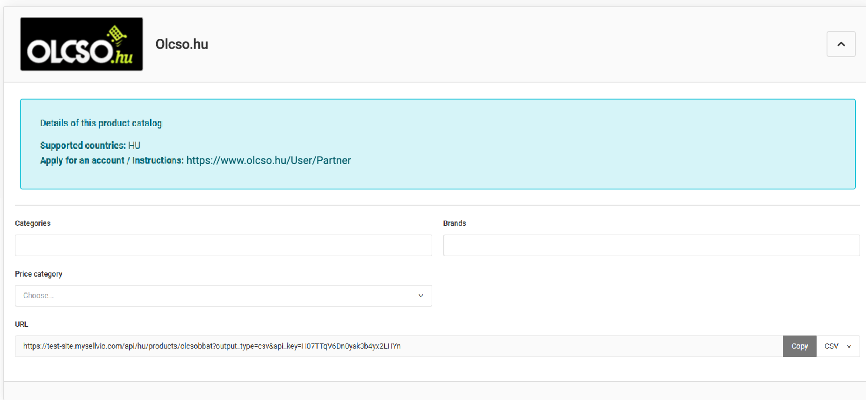This screenshot has height=400, width=868.
Task: Select the feed URL text field
Action: point(398,346)
